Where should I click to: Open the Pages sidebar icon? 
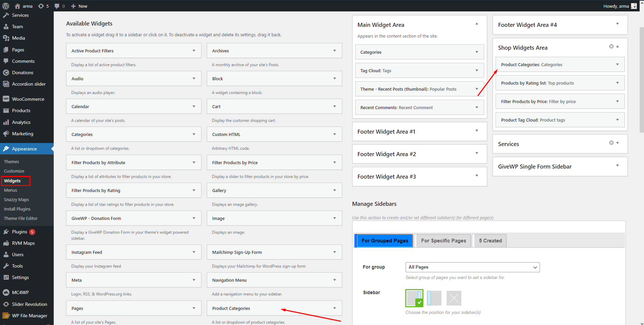click(x=6, y=50)
